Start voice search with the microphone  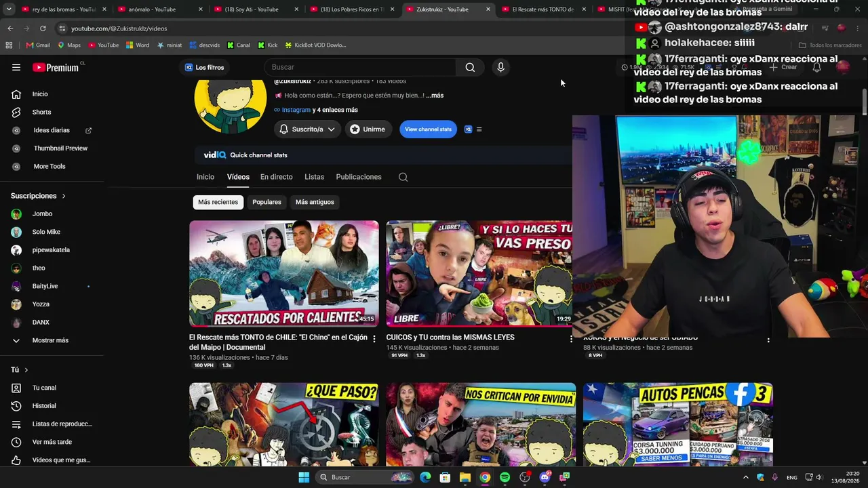click(500, 67)
